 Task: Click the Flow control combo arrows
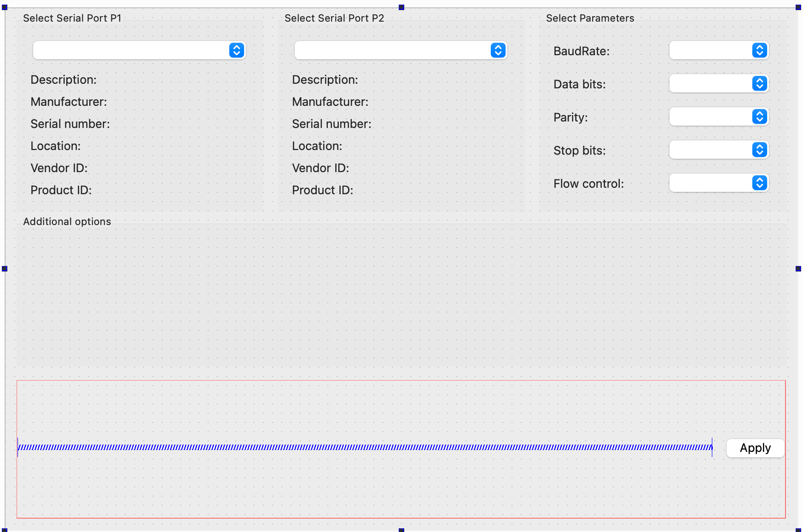pos(759,183)
